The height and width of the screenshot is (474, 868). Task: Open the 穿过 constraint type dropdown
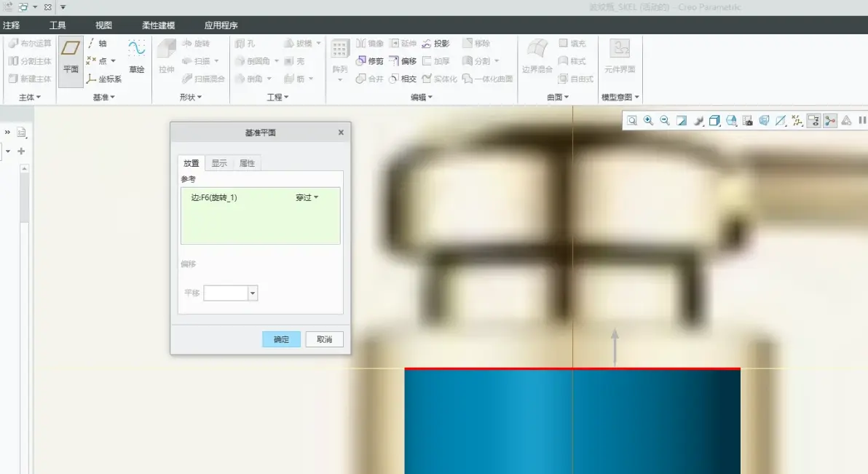[307, 198]
